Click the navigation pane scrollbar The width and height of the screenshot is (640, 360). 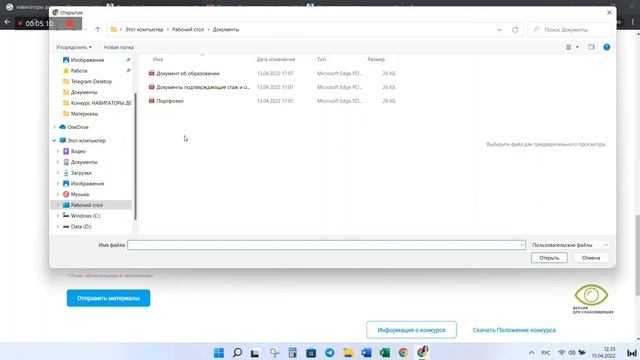[x=135, y=156]
